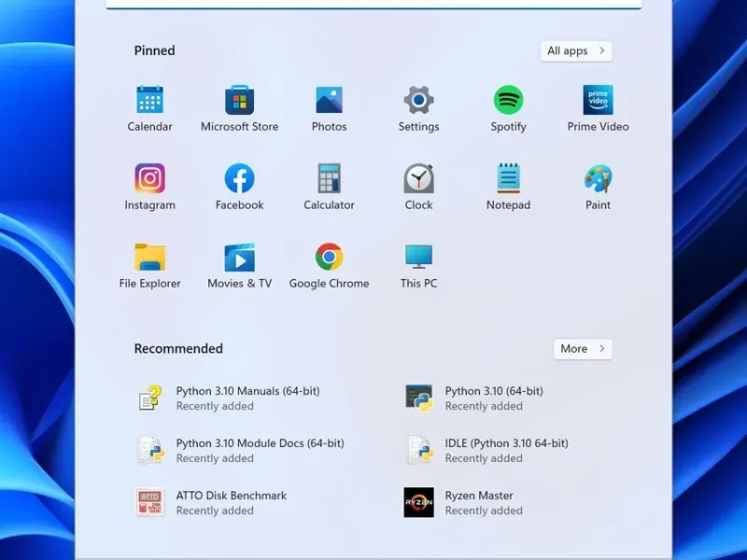747x560 pixels.
Task: Click the Python 3.10 (64-bit) icon
Action: click(418, 398)
